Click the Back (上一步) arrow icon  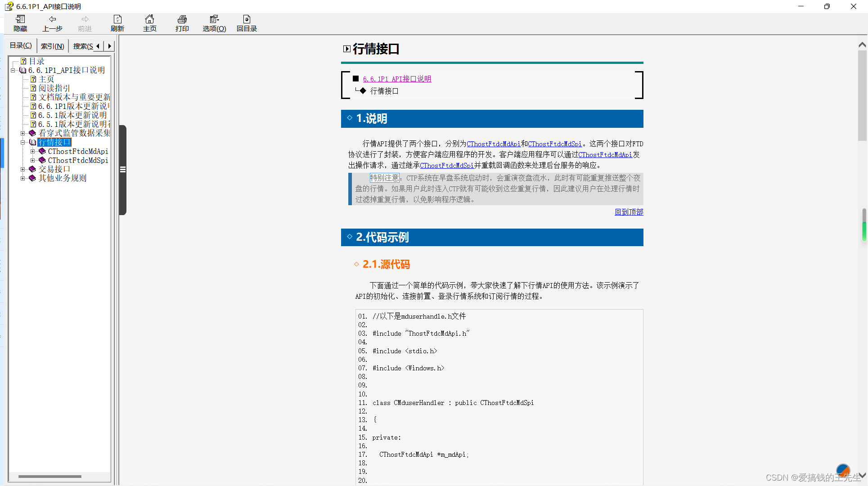coord(52,19)
